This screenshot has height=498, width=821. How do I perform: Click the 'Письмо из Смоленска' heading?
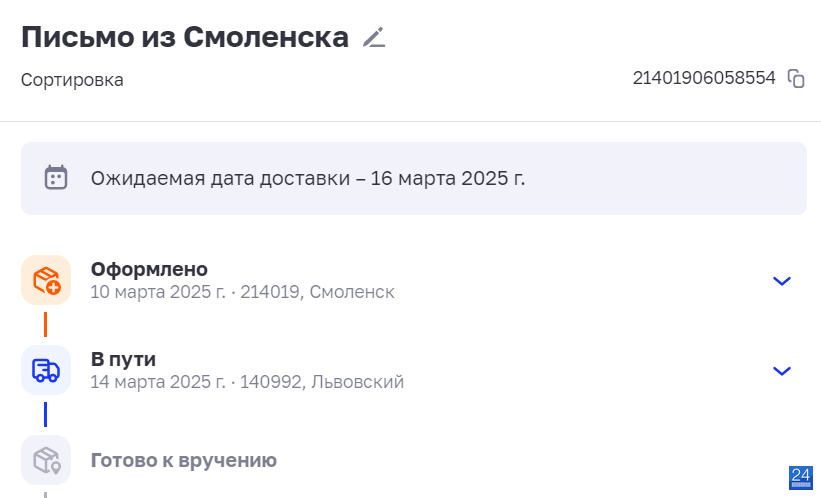coord(185,38)
